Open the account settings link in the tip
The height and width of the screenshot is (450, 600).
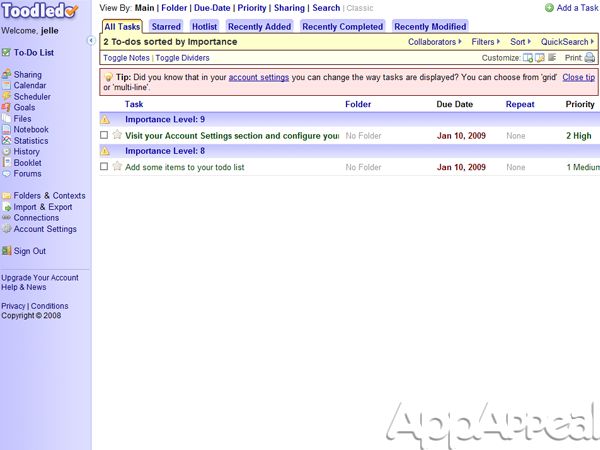click(x=259, y=77)
